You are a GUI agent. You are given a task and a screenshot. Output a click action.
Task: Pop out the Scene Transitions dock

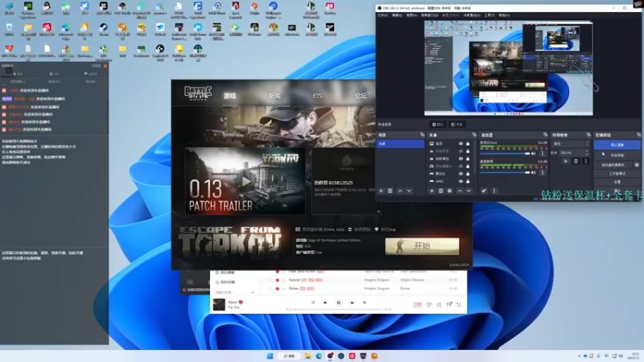point(588,135)
